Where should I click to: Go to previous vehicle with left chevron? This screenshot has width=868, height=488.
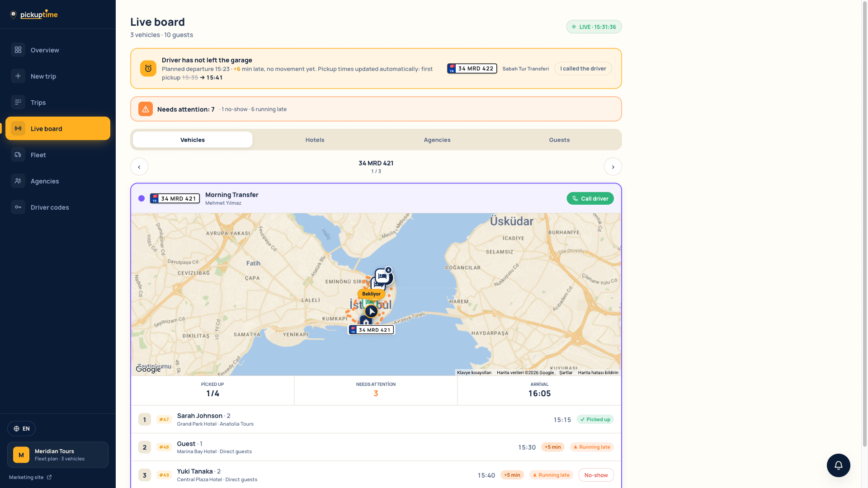[x=139, y=167]
